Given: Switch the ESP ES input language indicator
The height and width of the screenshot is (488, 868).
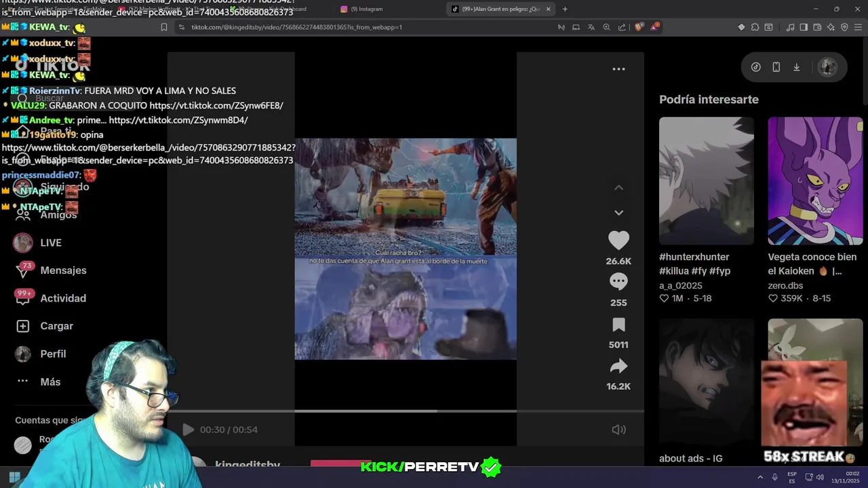Looking at the screenshot, I should click(x=792, y=477).
